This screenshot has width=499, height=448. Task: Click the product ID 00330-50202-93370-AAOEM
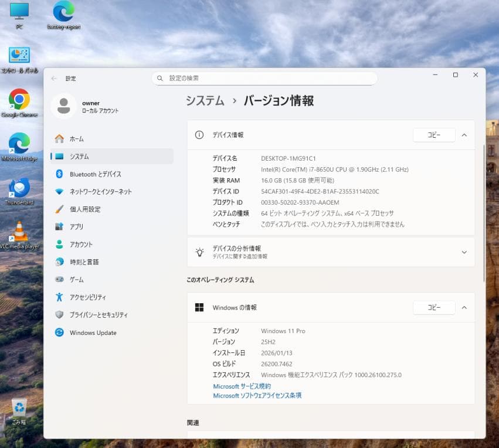300,202
